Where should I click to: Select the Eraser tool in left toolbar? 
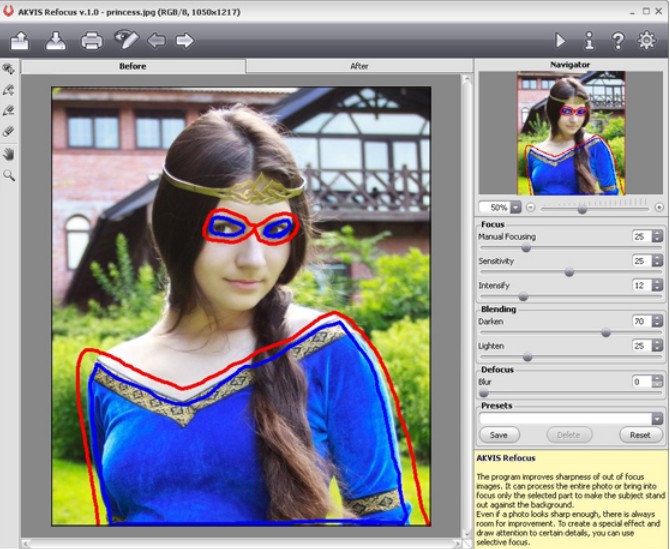[9, 130]
